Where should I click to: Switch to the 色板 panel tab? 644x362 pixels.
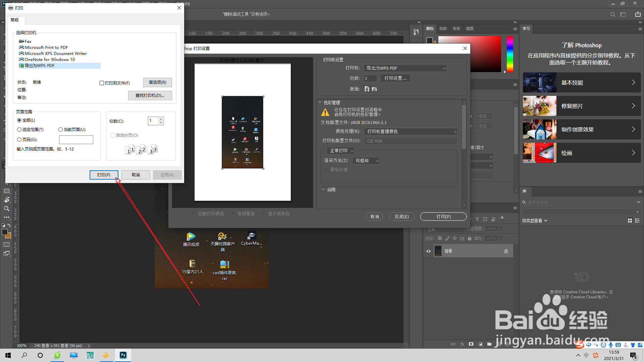[443, 29]
